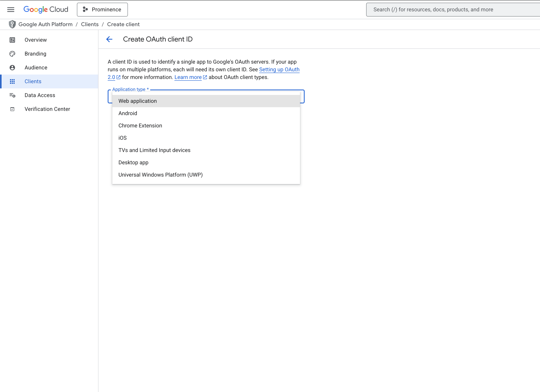Click the Branding palette icon
Screen dimensions: 540x392
tap(12, 54)
